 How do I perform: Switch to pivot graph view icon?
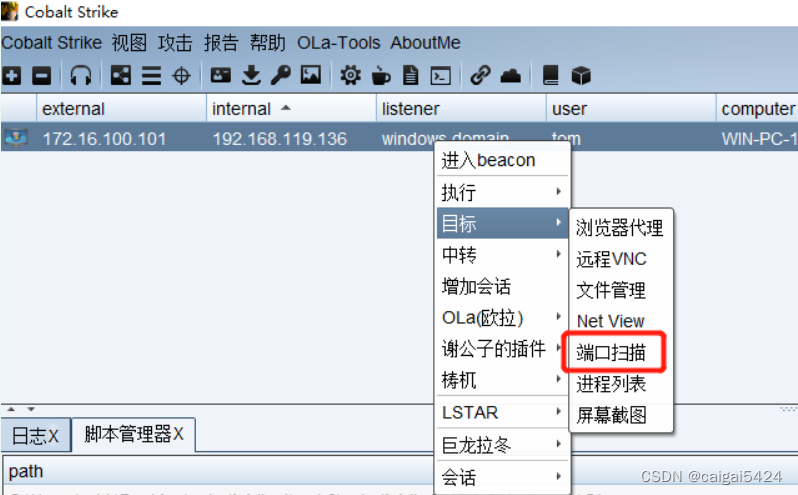[121, 76]
